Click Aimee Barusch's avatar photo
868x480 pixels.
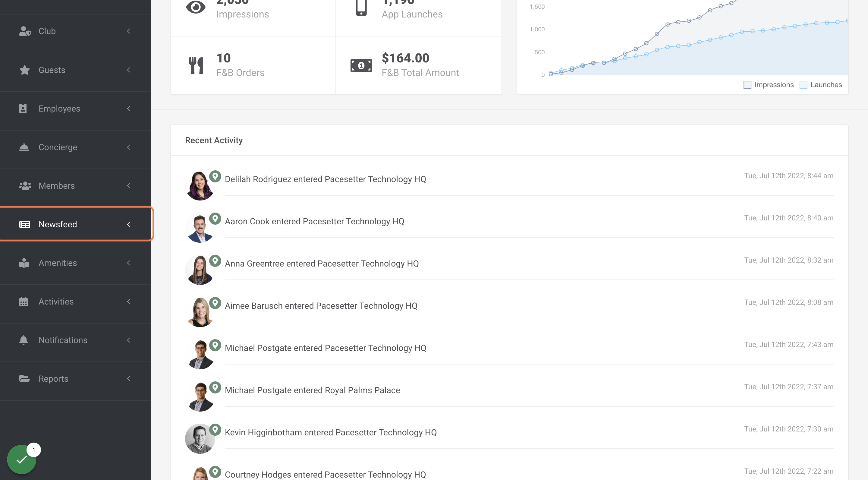click(x=200, y=312)
